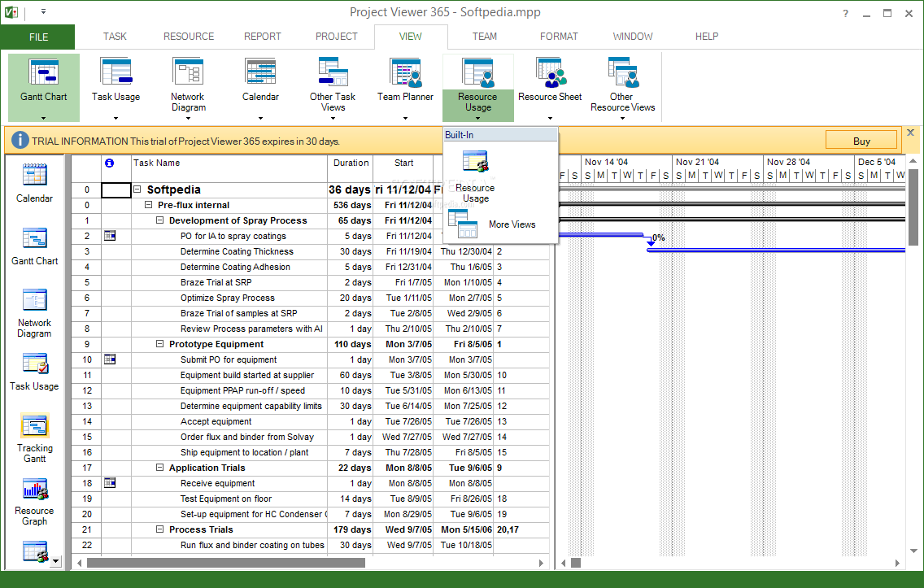Open Network Diagram in the left sidebar
This screenshot has height=588, width=924.
[35, 313]
